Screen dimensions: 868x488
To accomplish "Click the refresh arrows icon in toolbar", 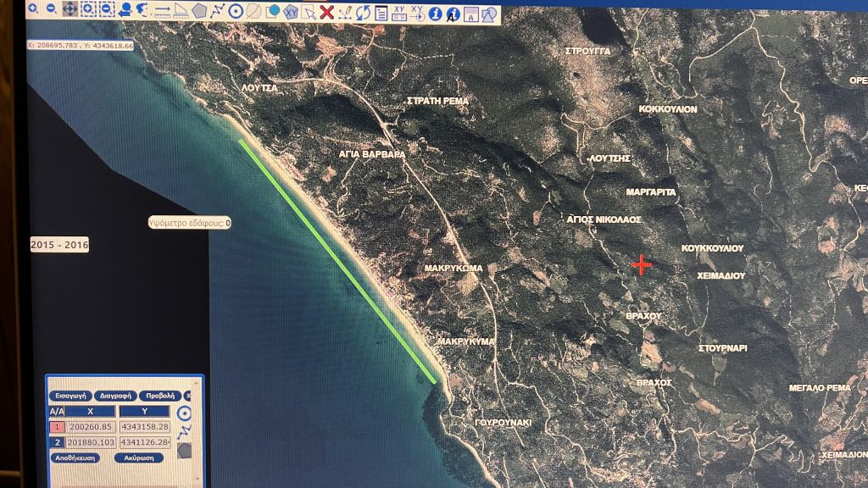I will tap(363, 12).
